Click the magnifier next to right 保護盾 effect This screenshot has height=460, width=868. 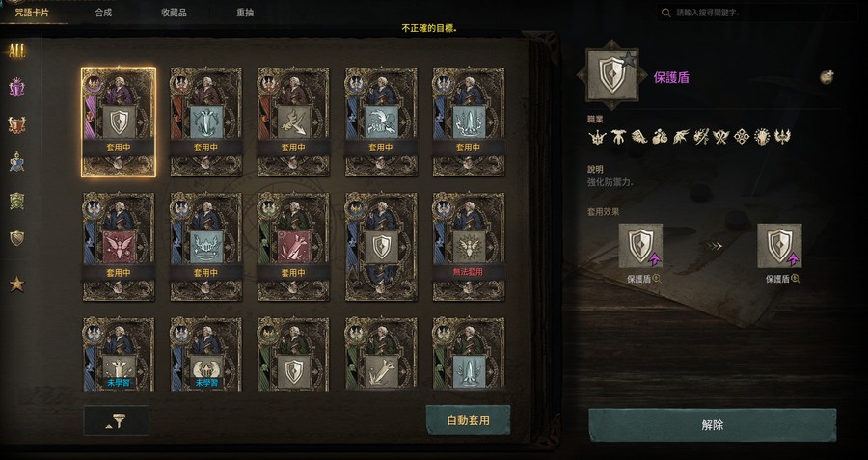796,279
